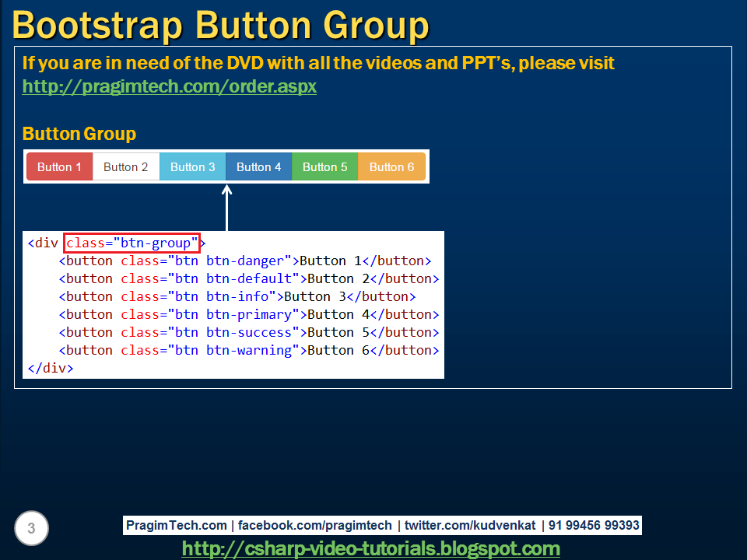Click the slide number 3 circle

(x=30, y=528)
